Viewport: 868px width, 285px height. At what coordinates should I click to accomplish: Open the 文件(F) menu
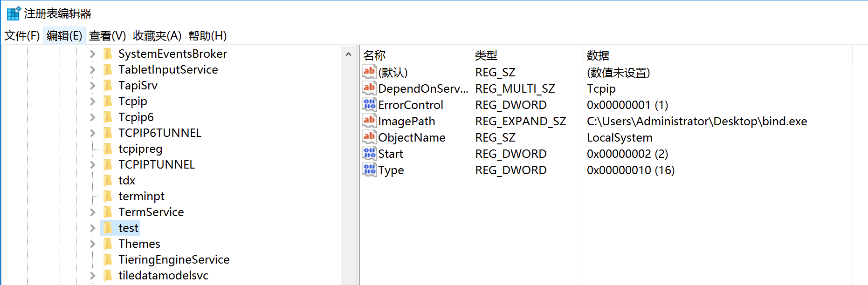click(x=22, y=36)
